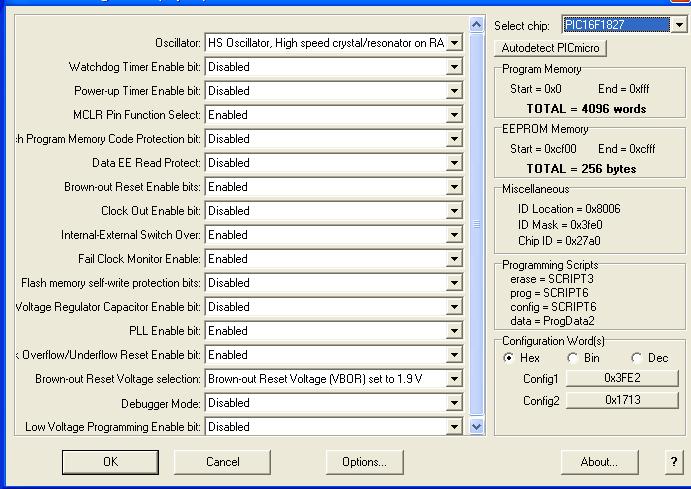This screenshot has width=691, height=489.
Task: Open the Oscillator dropdown
Action: tap(334, 43)
